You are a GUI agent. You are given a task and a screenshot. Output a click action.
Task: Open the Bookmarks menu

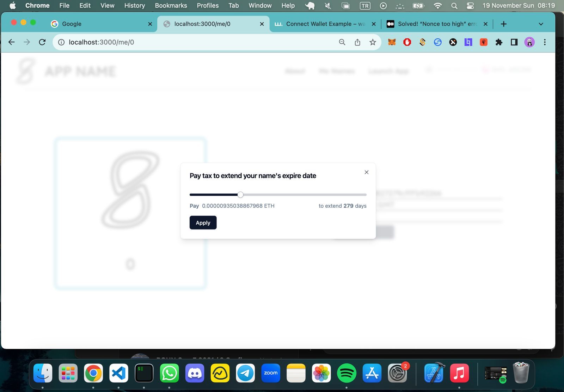click(x=171, y=5)
